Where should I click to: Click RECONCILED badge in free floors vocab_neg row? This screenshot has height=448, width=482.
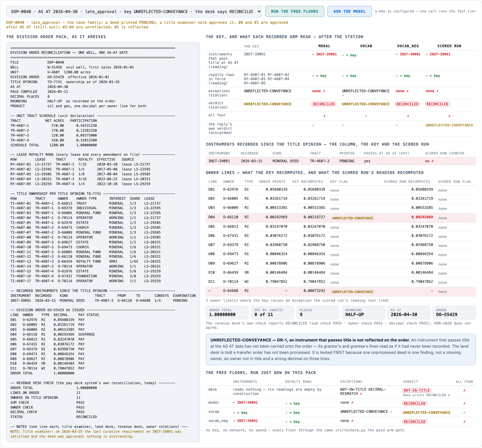(x=415, y=422)
